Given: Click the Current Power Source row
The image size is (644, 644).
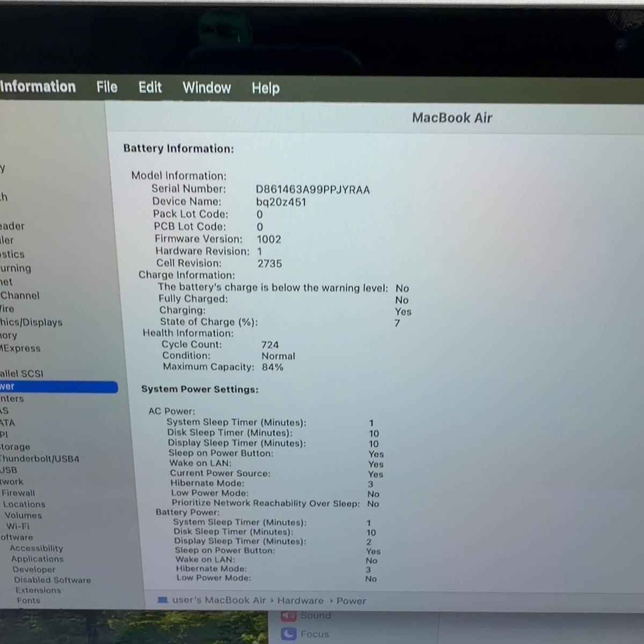Looking at the screenshot, I should 276,473.
